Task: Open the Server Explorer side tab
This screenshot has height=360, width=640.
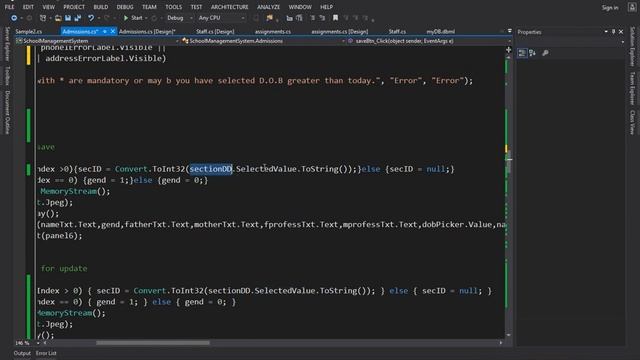Action: coord(7,45)
